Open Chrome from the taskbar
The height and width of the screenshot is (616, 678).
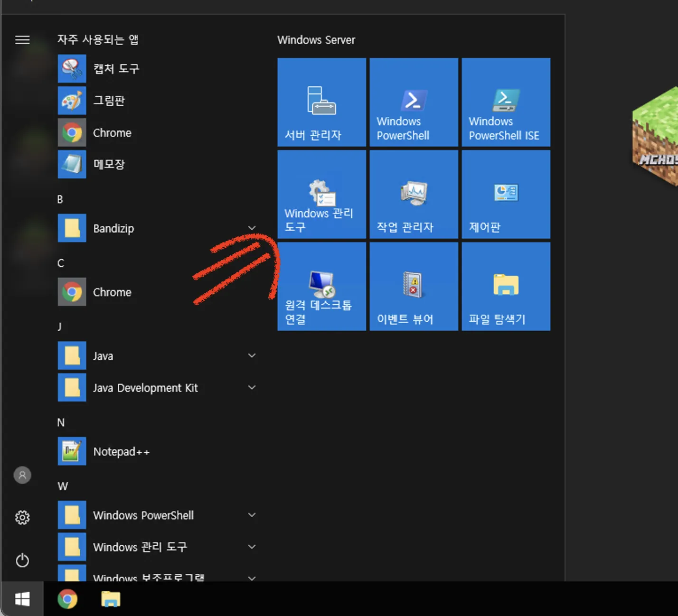click(x=67, y=599)
